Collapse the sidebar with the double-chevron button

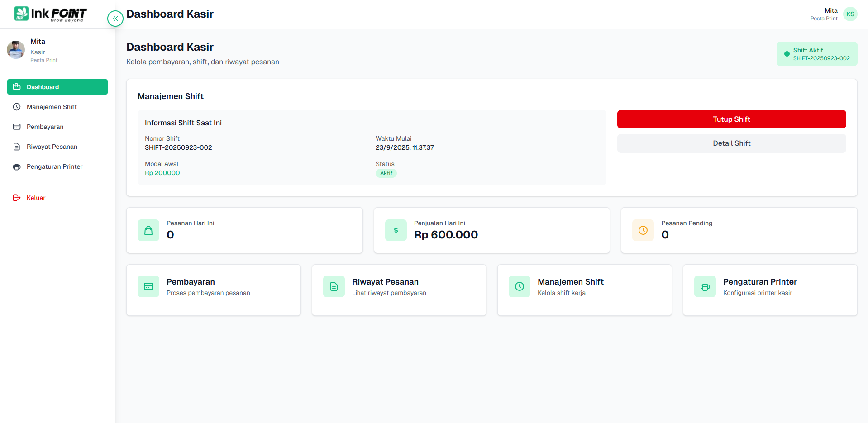coord(115,19)
